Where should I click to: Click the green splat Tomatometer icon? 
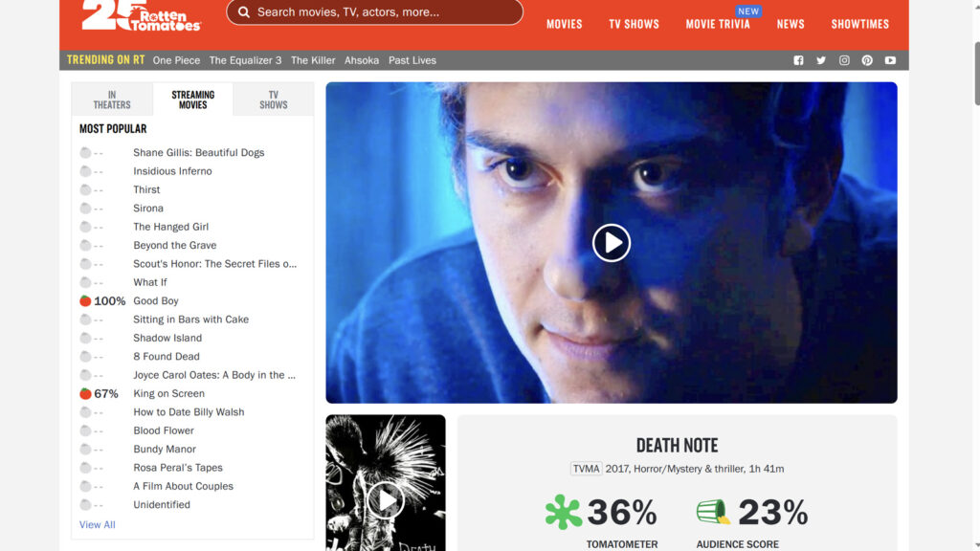pos(564,513)
